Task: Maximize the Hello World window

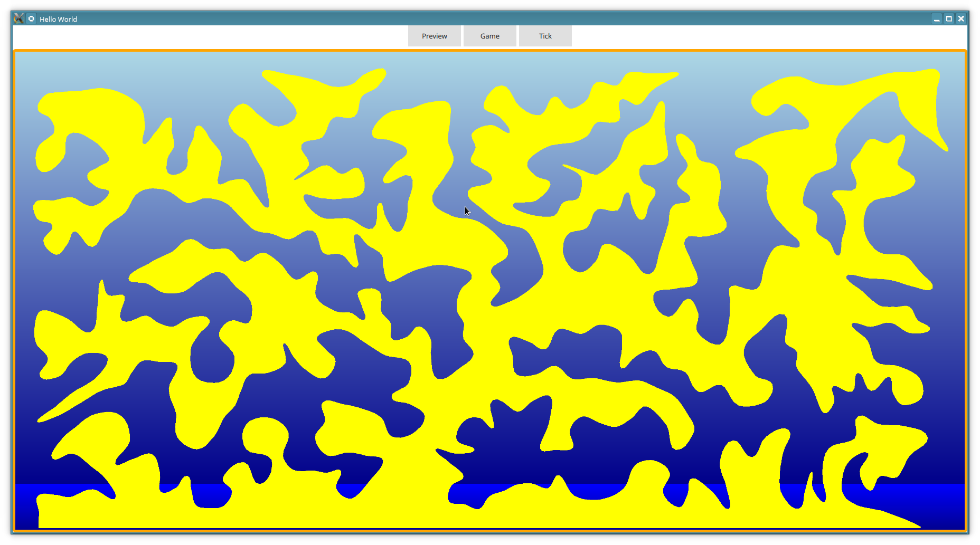Action: [x=949, y=18]
